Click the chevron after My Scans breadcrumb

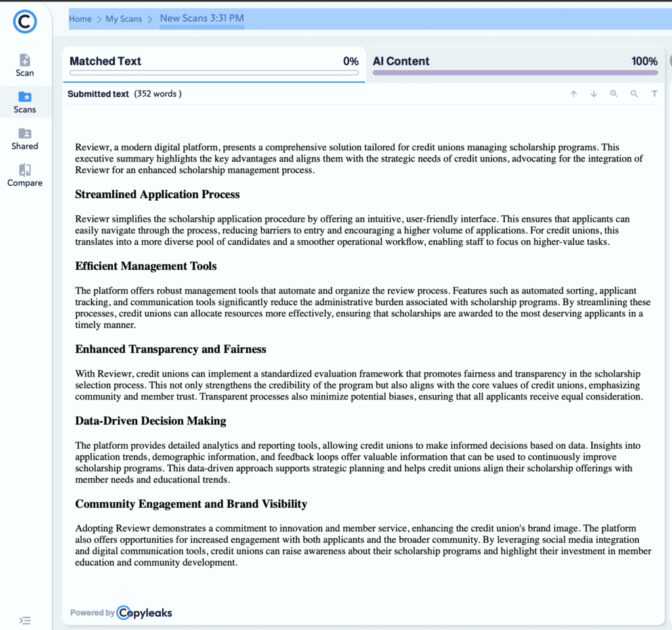click(x=150, y=19)
